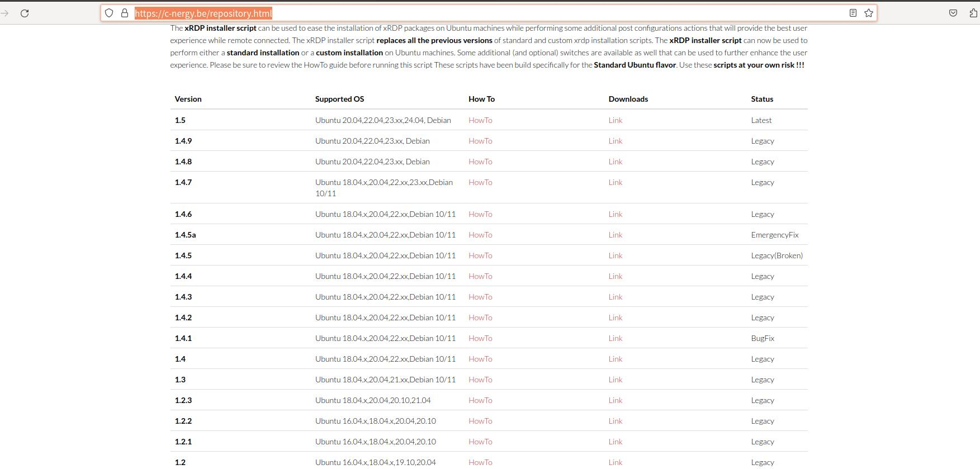This screenshot has width=980, height=469.
Task: Click 'Ubuntu 18.04.x,20.04,20.10,21.04' cell
Action: click(x=373, y=400)
